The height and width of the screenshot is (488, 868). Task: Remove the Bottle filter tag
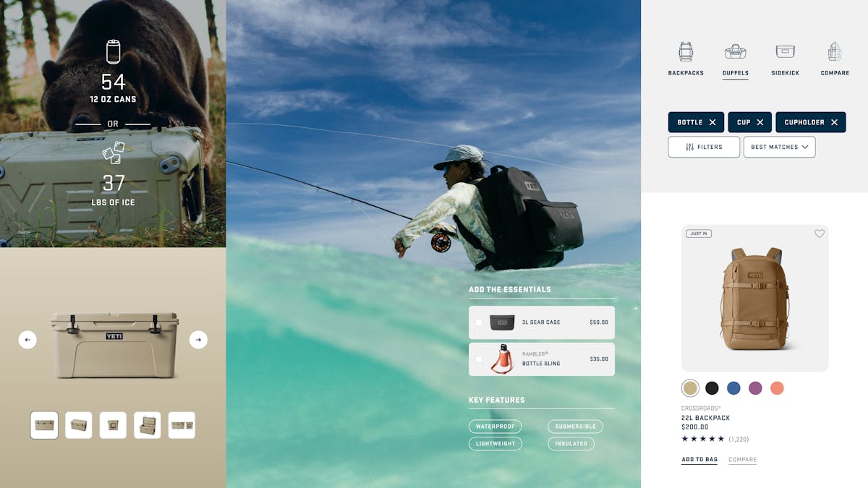712,122
